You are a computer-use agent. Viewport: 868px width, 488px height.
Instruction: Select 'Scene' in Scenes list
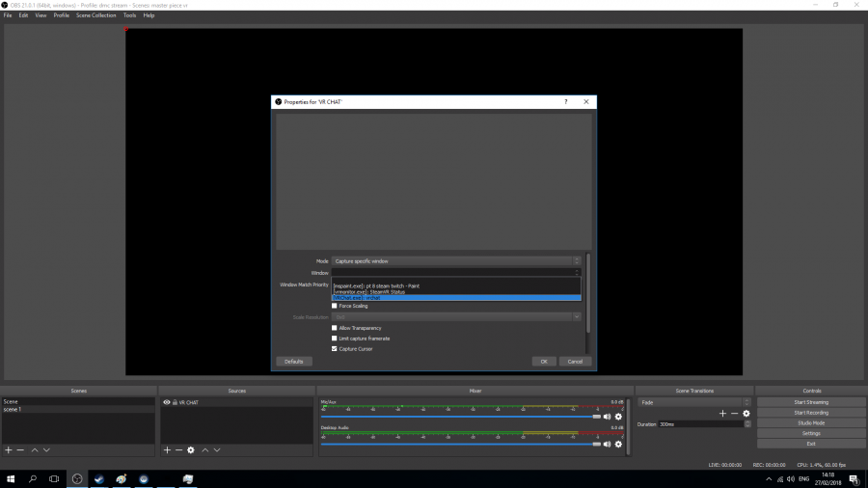78,402
